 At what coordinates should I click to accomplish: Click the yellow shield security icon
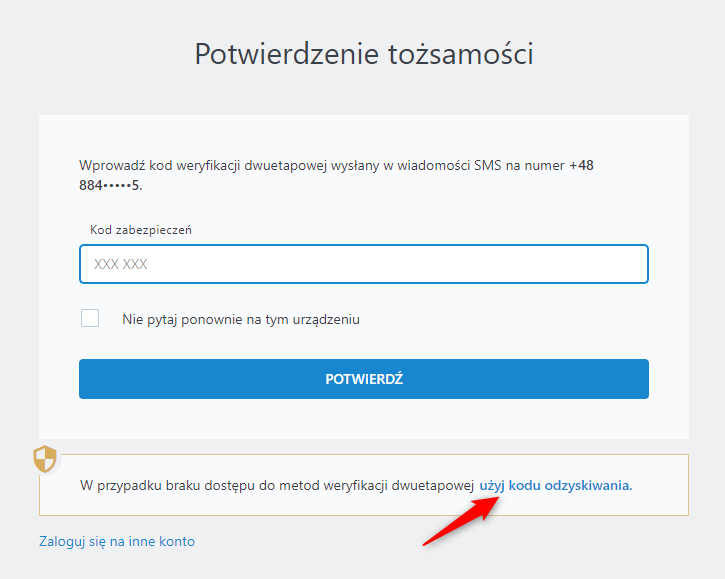click(x=45, y=459)
